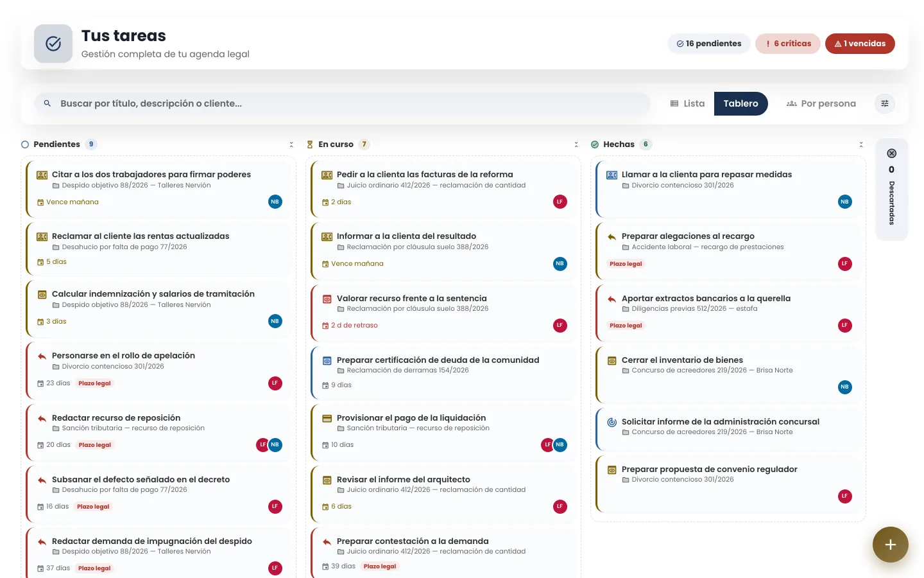Viewport: 924px width, 578px height.
Task: Click the green check icon of the Hechas column
Action: click(595, 144)
